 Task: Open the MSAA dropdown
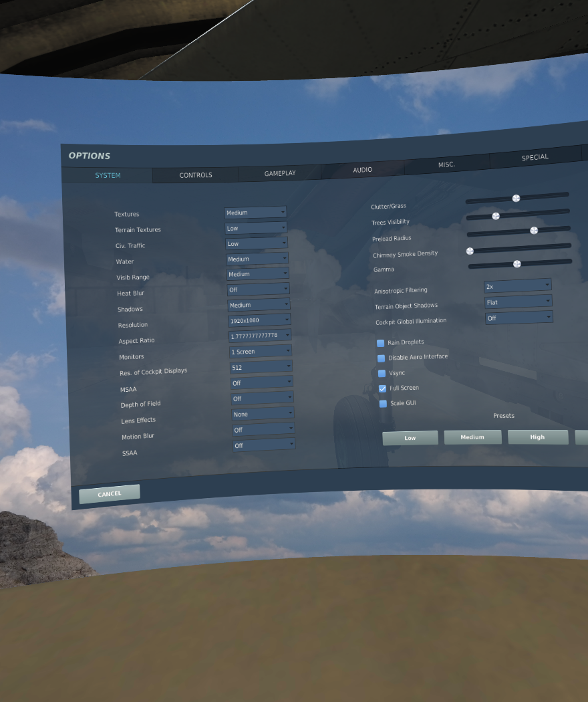point(262,383)
